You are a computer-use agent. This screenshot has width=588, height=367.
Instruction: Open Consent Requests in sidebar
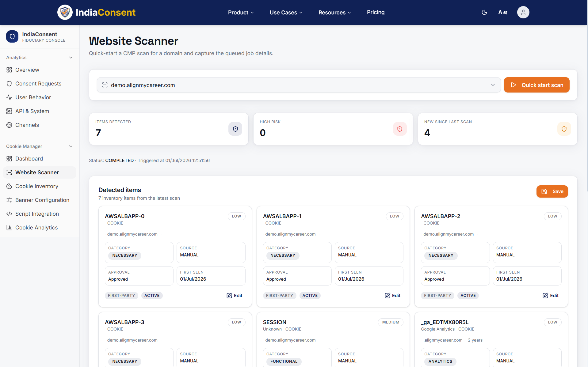coord(40,84)
